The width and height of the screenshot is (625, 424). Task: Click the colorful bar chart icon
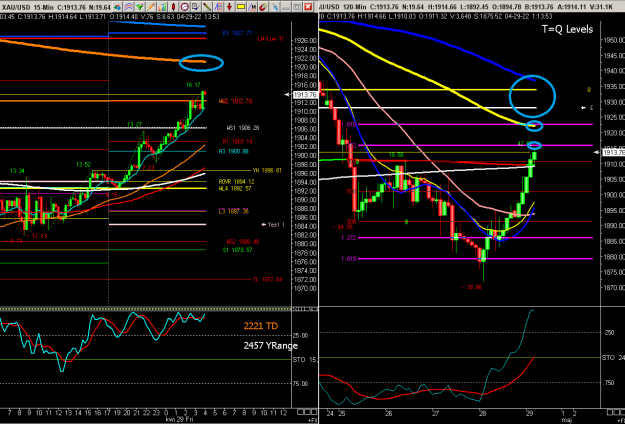coord(162,7)
